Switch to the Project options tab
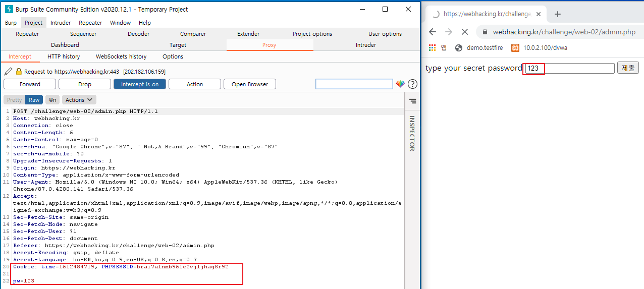Screen dimensions: 644x289 click(312, 34)
